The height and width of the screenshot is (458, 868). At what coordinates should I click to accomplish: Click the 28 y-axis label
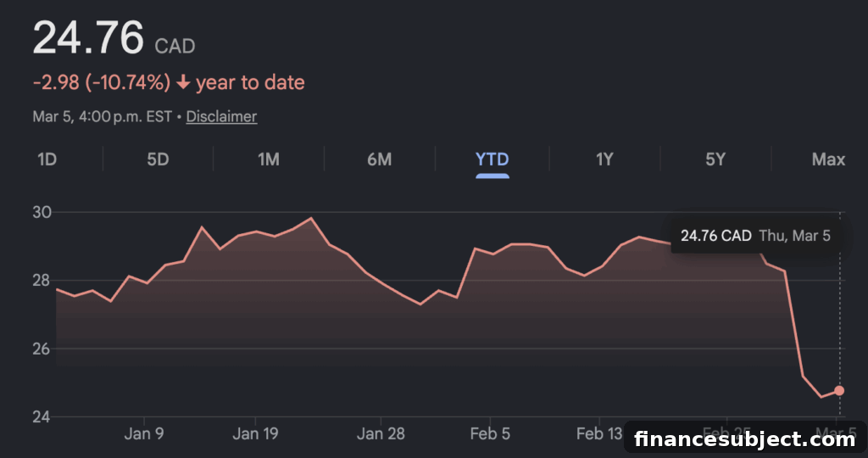click(x=42, y=280)
